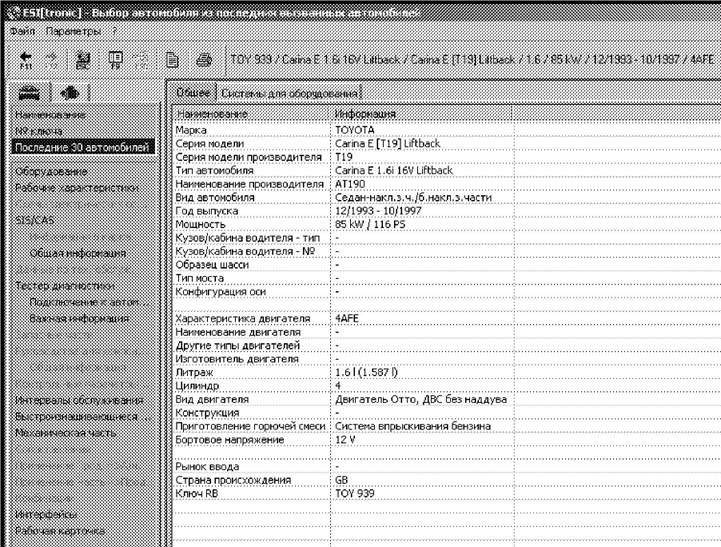
Task: Switch to Системы для оборудования tab
Action: tap(274, 93)
